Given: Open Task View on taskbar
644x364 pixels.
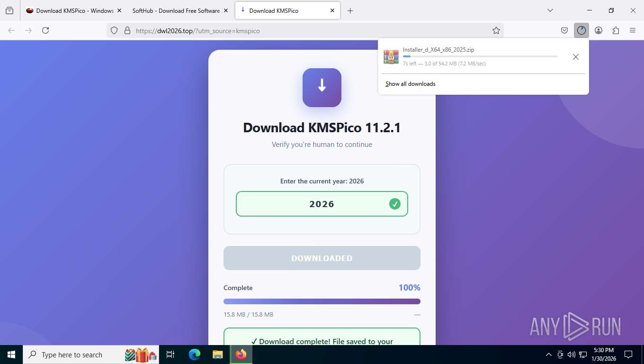Looking at the screenshot, I should [x=170, y=355].
